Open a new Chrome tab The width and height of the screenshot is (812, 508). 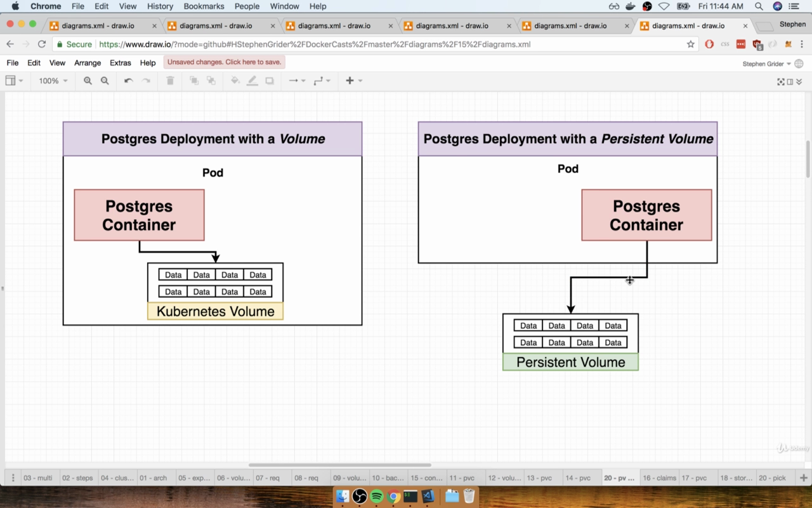coord(765,27)
